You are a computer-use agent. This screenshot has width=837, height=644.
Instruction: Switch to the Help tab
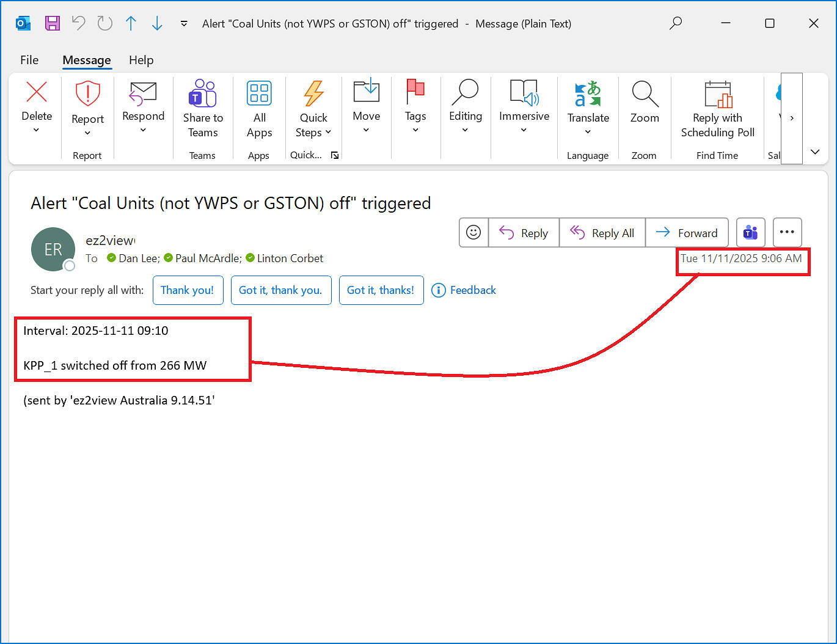[x=141, y=60]
